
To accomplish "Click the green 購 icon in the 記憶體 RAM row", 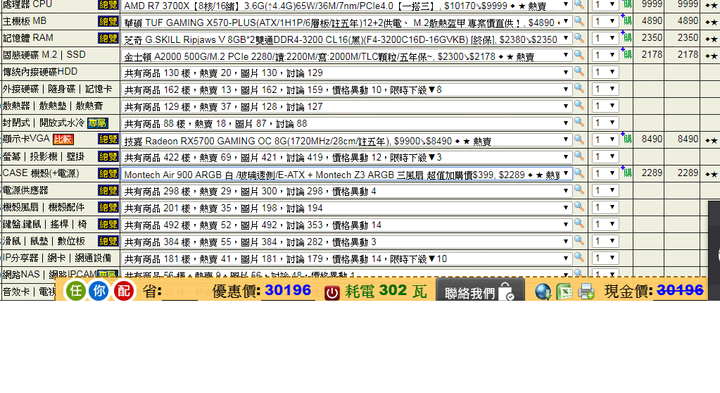I will (627, 38).
